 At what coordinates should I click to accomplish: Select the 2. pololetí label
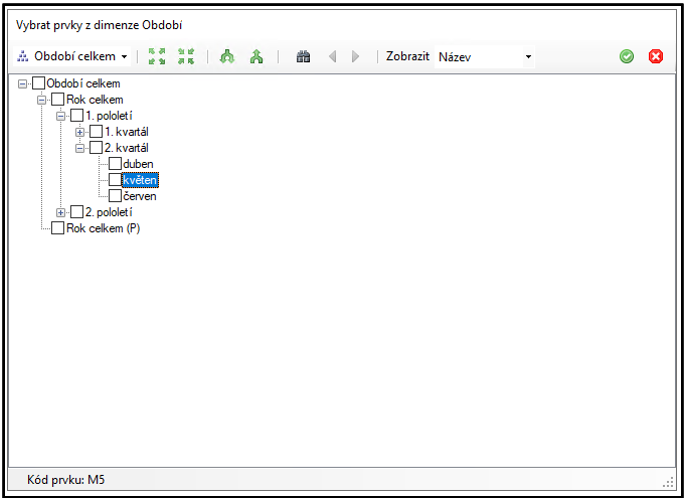click(109, 212)
